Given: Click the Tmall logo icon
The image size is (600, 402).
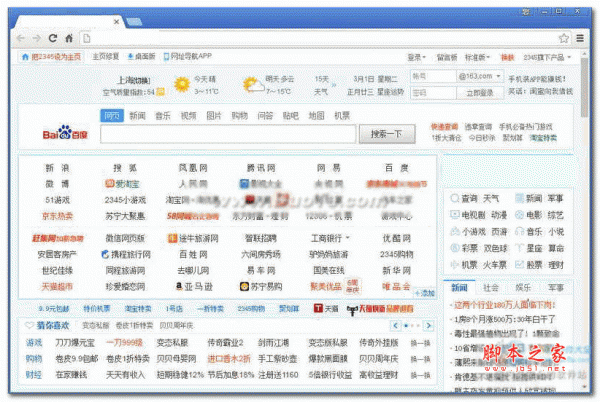Looking at the screenshot, I should click(x=318, y=308).
